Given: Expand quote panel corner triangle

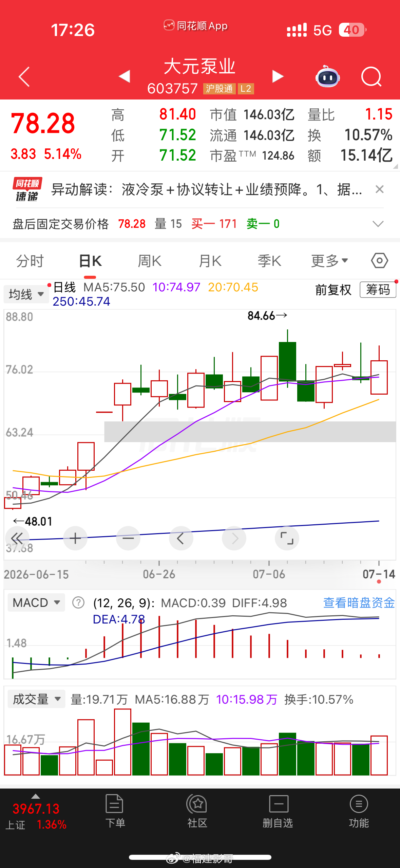Looking at the screenshot, I should (x=395, y=166).
